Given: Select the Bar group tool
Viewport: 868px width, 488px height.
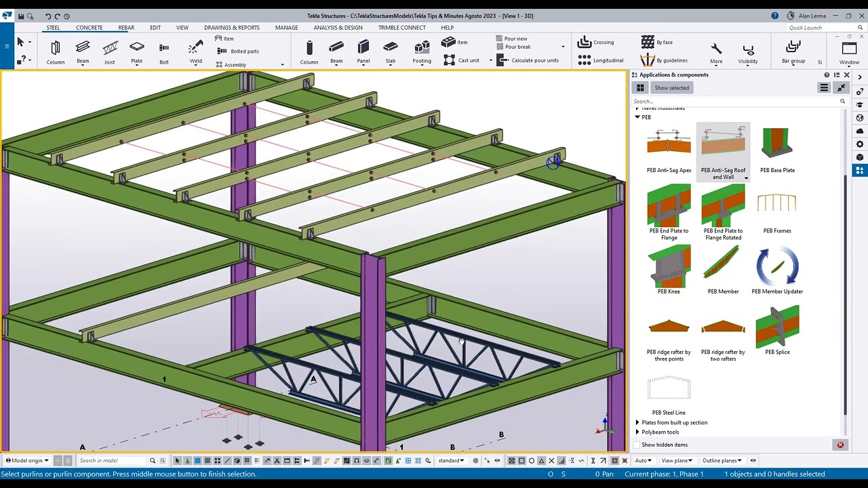Looking at the screenshot, I should [793, 52].
